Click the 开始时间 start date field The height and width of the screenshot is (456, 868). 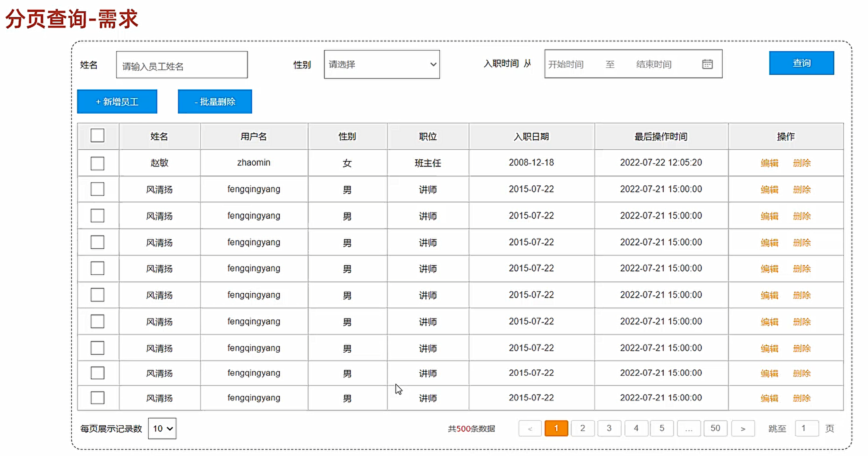(x=566, y=64)
